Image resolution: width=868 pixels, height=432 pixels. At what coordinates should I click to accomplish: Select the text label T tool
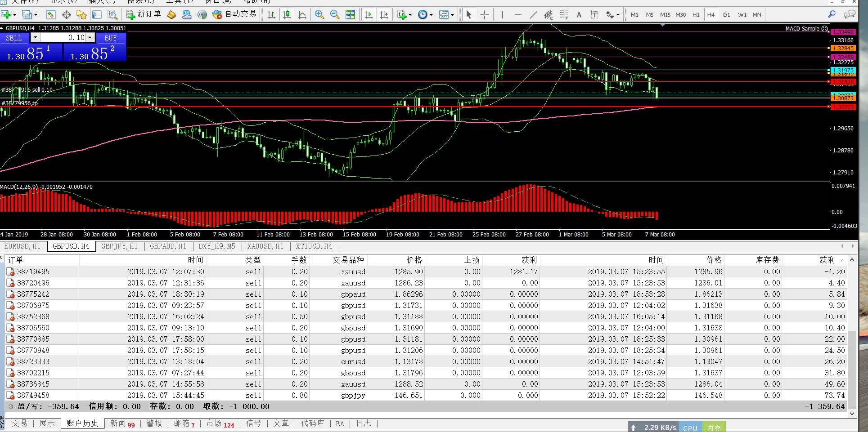[594, 15]
